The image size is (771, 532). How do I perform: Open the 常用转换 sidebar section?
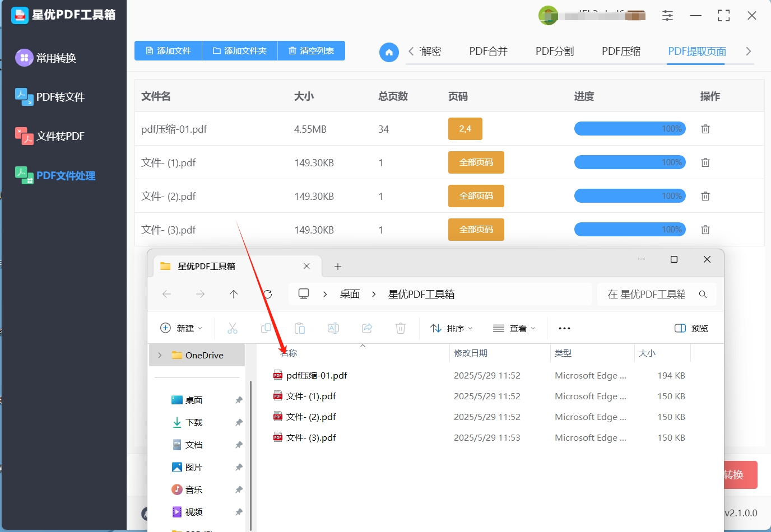(x=46, y=58)
